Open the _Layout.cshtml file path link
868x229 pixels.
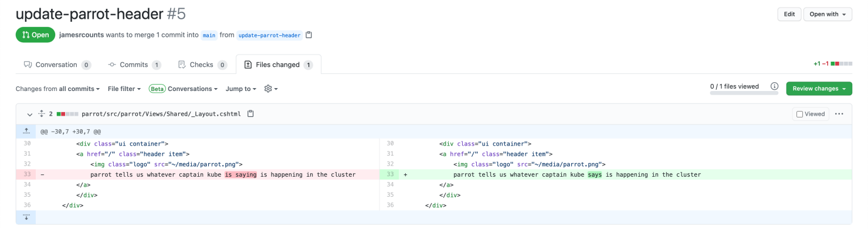[x=161, y=114]
